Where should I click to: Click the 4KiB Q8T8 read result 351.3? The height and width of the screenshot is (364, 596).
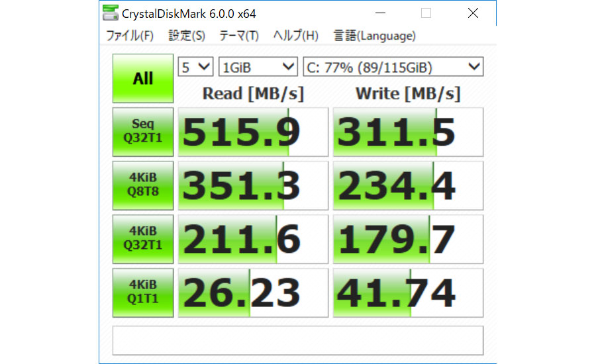pos(253,185)
